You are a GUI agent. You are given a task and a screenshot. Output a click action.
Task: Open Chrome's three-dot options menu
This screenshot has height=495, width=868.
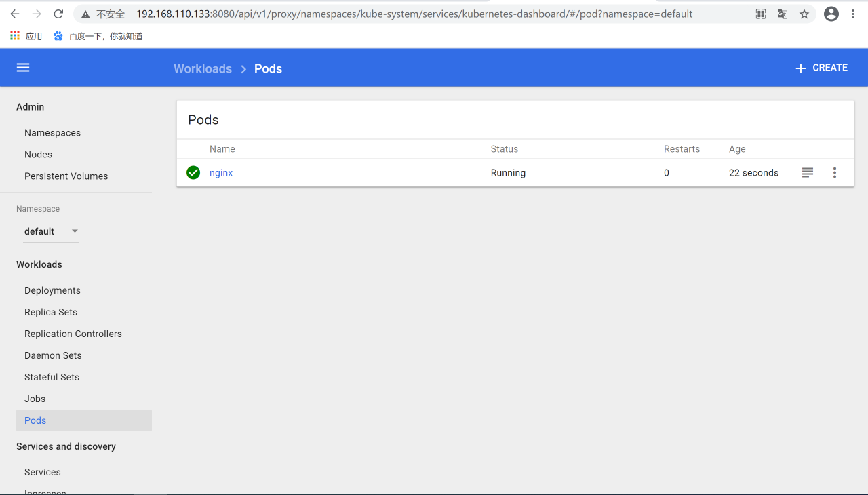853,14
